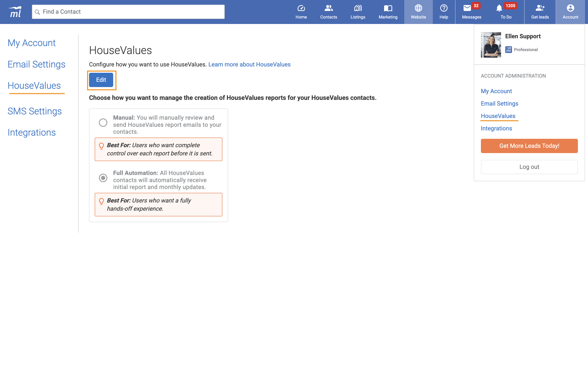The height and width of the screenshot is (368, 588).
Task: Click the Professional plan ml badge icon
Action: [509, 50]
